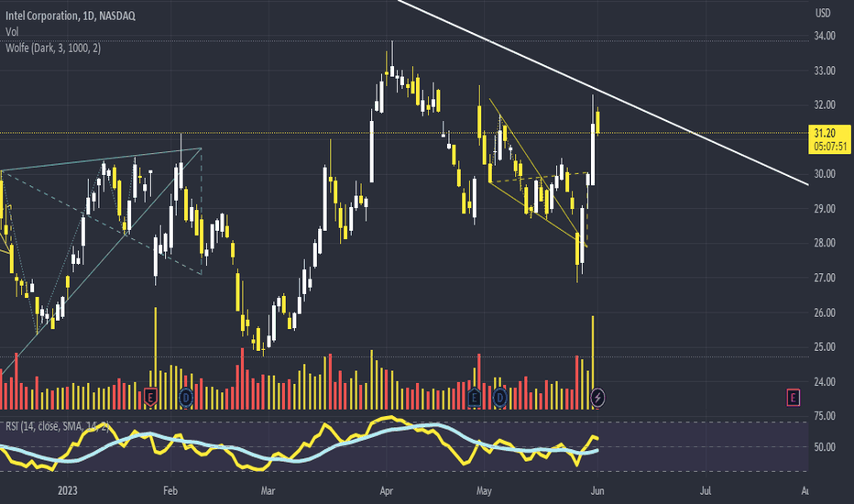Select the Wolfe indicator legend
The height and width of the screenshot is (504, 854).
click(x=53, y=48)
